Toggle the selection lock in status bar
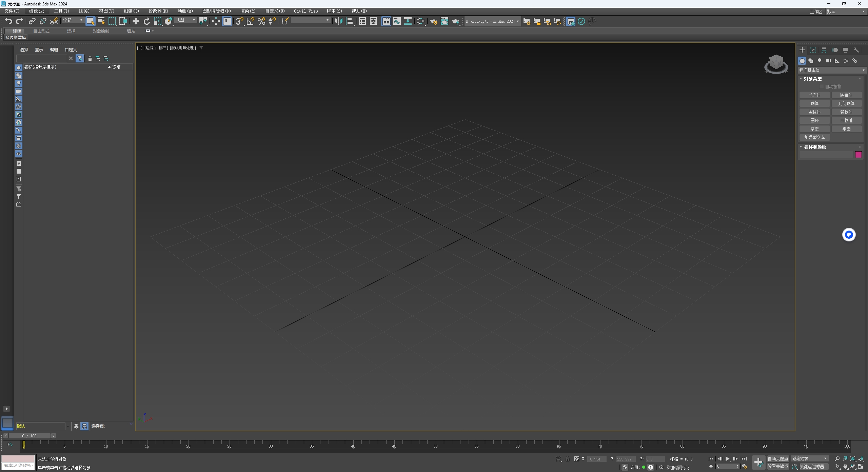 point(568,459)
